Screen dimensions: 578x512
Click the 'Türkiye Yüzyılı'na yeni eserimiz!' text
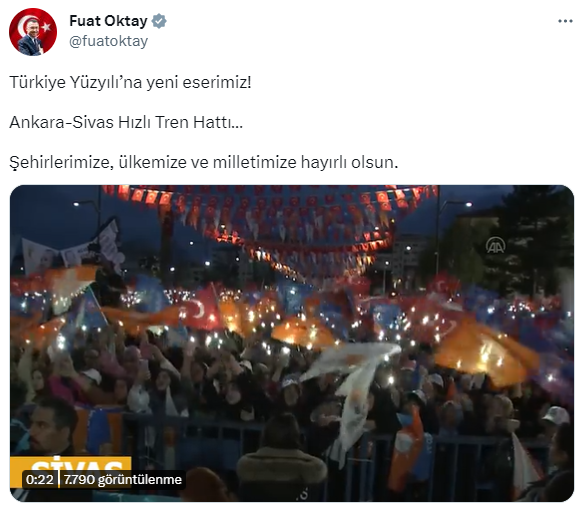pyautogui.click(x=130, y=82)
